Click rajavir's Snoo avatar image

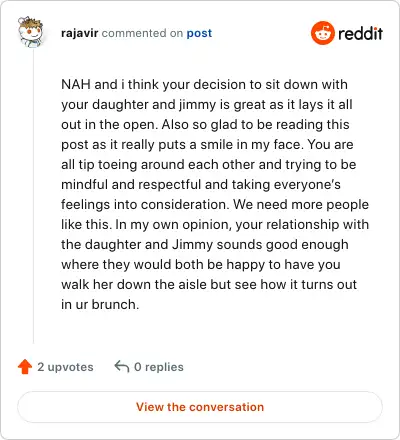[x=31, y=32]
